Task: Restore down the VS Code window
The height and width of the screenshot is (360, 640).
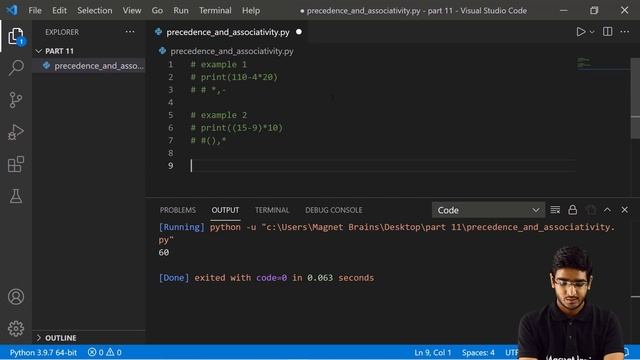Action: click(x=594, y=11)
